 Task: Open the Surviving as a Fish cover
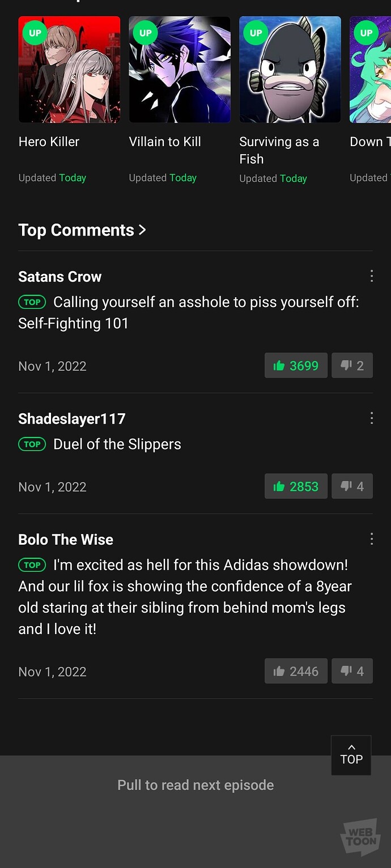pyautogui.click(x=290, y=70)
